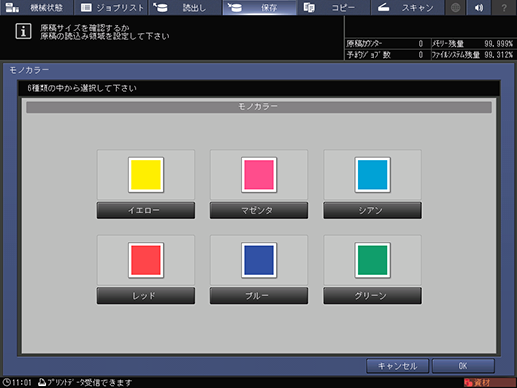The image size is (517, 388).
Task: Open help with the question mark icon
Action: [x=504, y=7]
